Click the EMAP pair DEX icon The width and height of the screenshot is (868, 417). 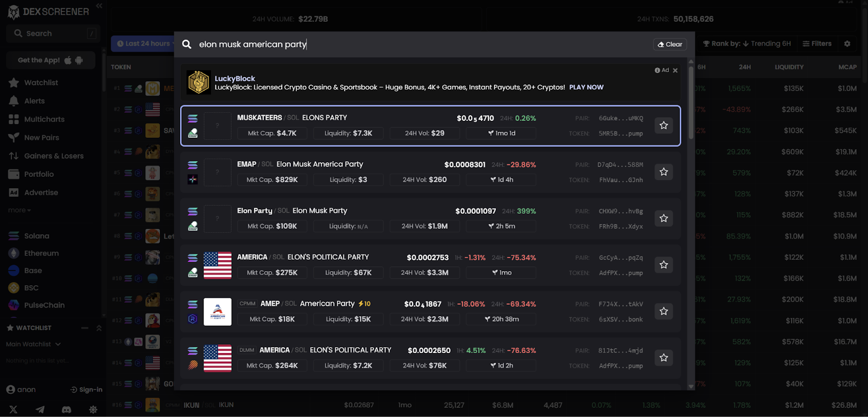point(193,179)
